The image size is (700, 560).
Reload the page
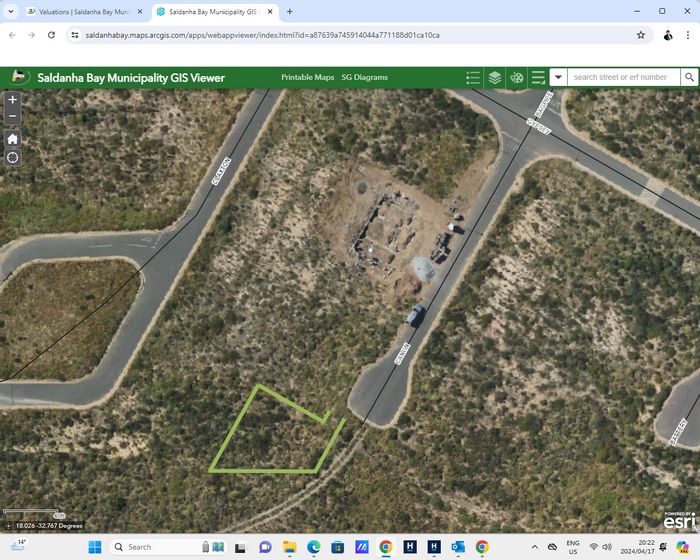(51, 35)
